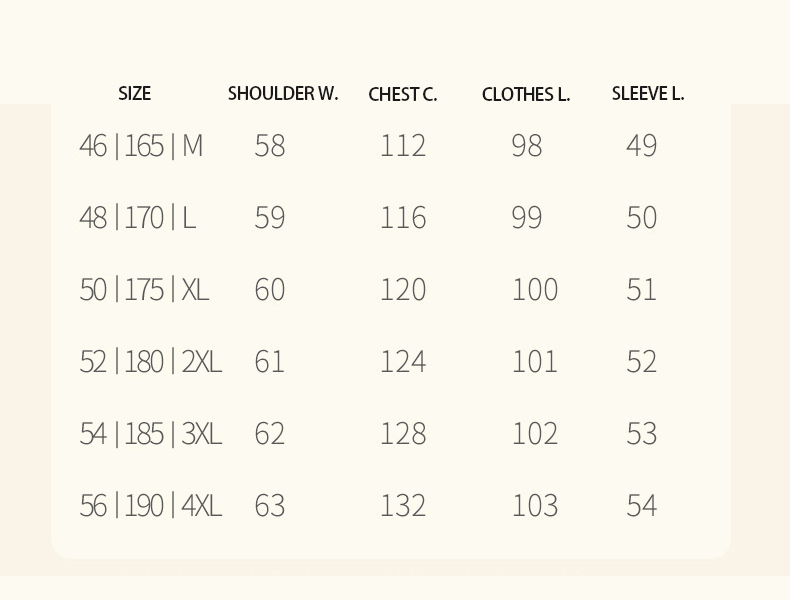Screen dimensions: 790x600
Task: Click chest value 116 for size L
Action: (403, 218)
